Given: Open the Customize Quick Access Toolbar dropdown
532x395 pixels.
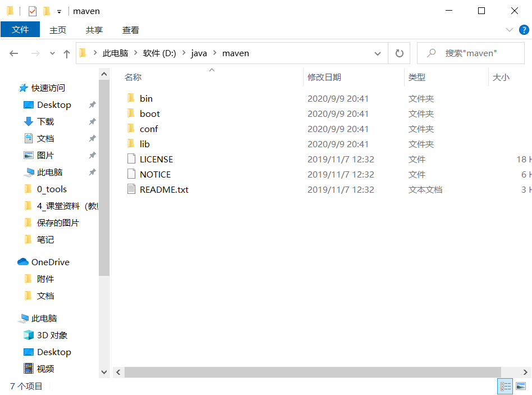Looking at the screenshot, I should coord(59,12).
